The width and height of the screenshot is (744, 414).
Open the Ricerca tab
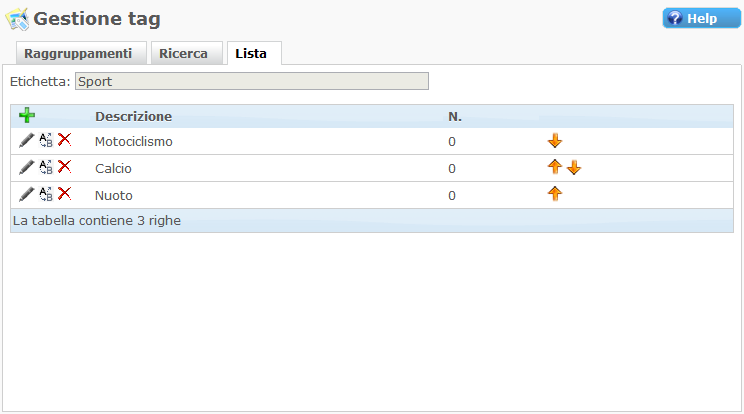[x=186, y=53]
